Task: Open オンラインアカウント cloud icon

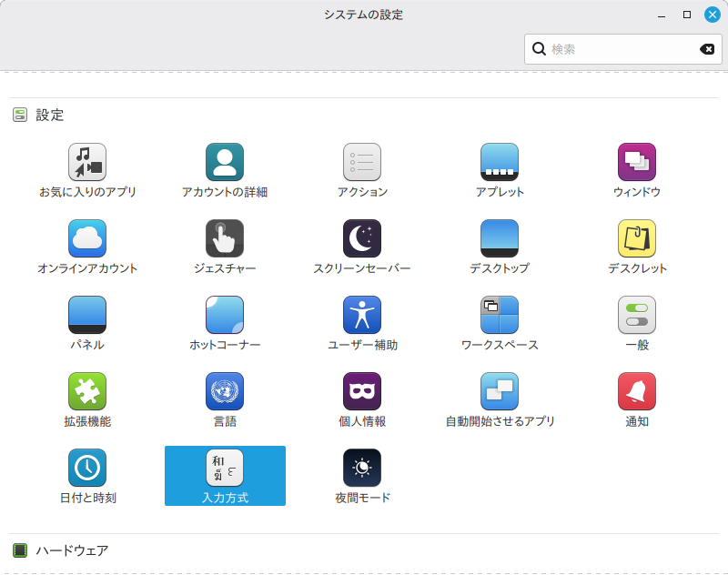Action: point(87,239)
